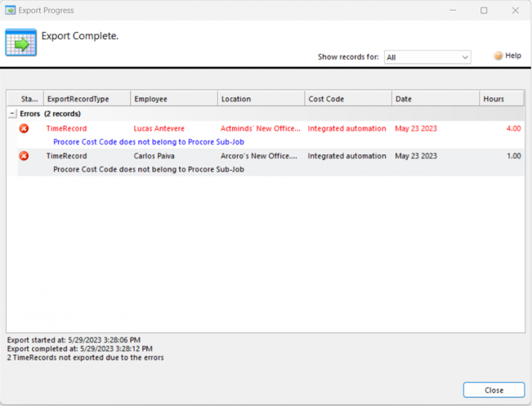Sort by the Sta... column header
Image resolution: width=532 pixels, height=406 pixels.
coord(25,99)
